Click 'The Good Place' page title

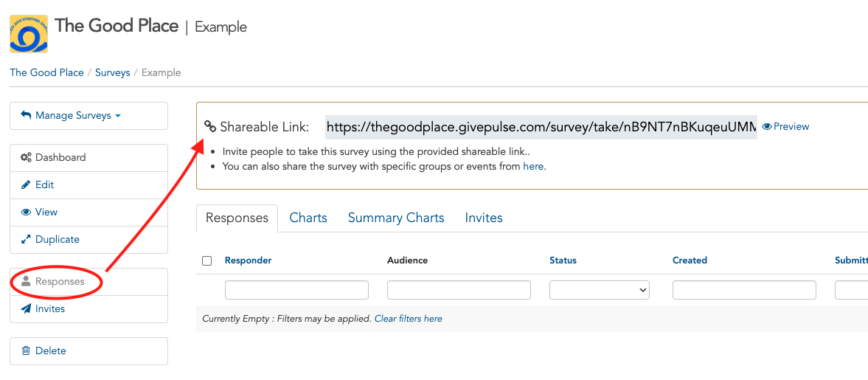[117, 26]
